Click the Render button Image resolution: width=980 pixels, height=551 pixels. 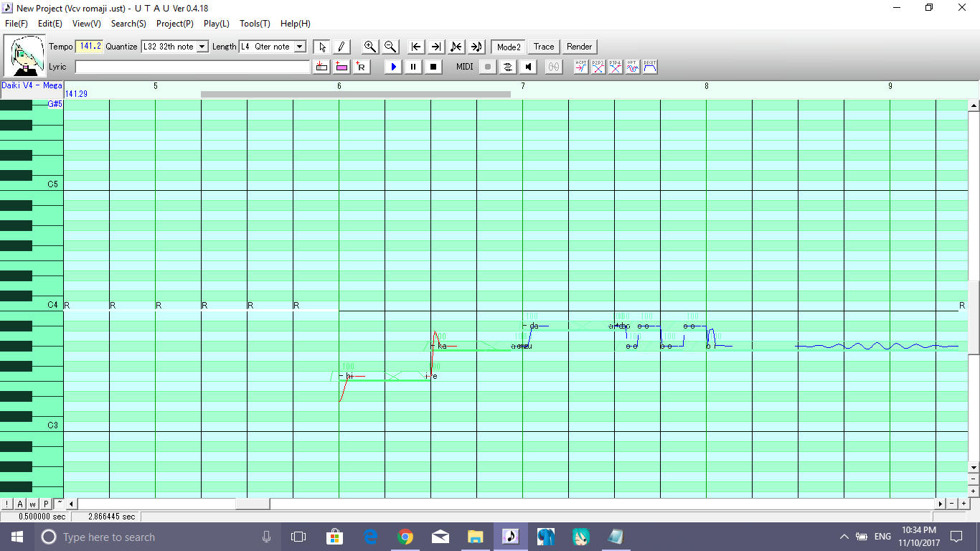pos(579,47)
